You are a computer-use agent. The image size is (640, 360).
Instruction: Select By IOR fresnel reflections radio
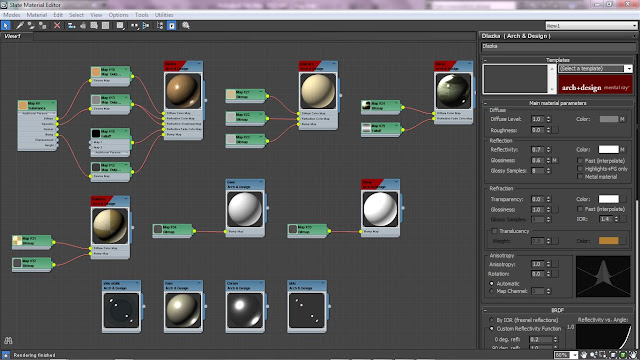(x=491, y=320)
